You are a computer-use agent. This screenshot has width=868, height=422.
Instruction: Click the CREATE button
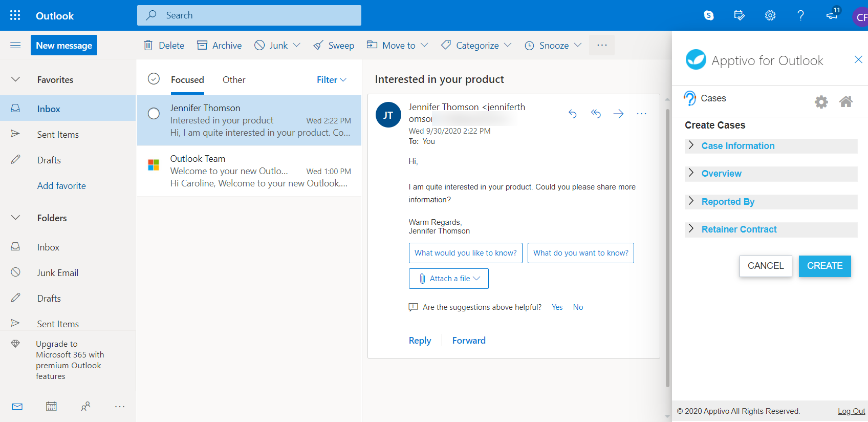pyautogui.click(x=824, y=266)
